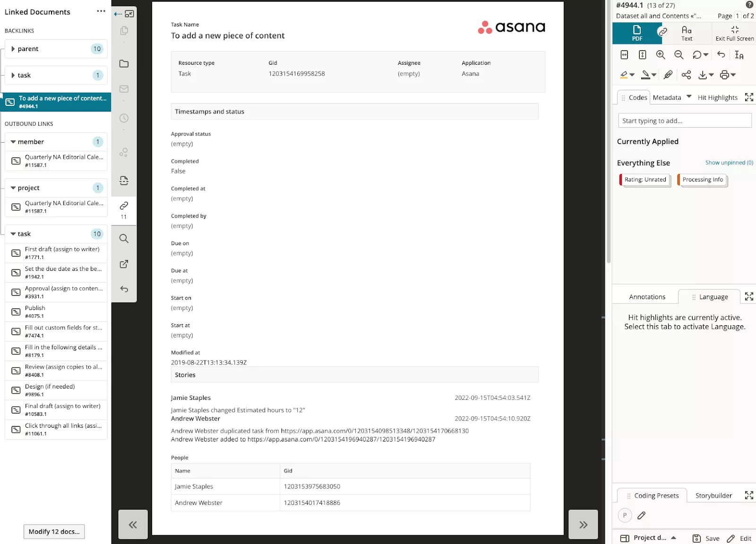Open the Storybuilder tab
Image resolution: width=756 pixels, height=544 pixels.
coord(713,495)
